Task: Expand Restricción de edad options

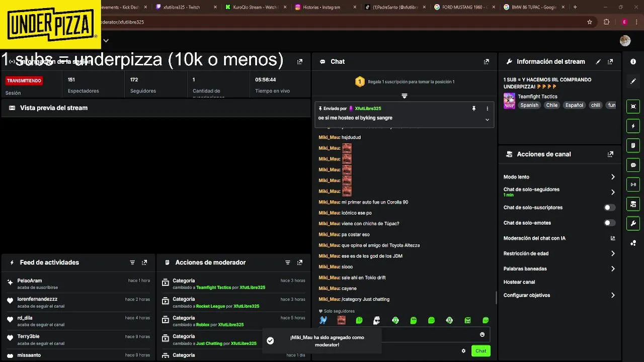Action: click(x=613, y=254)
